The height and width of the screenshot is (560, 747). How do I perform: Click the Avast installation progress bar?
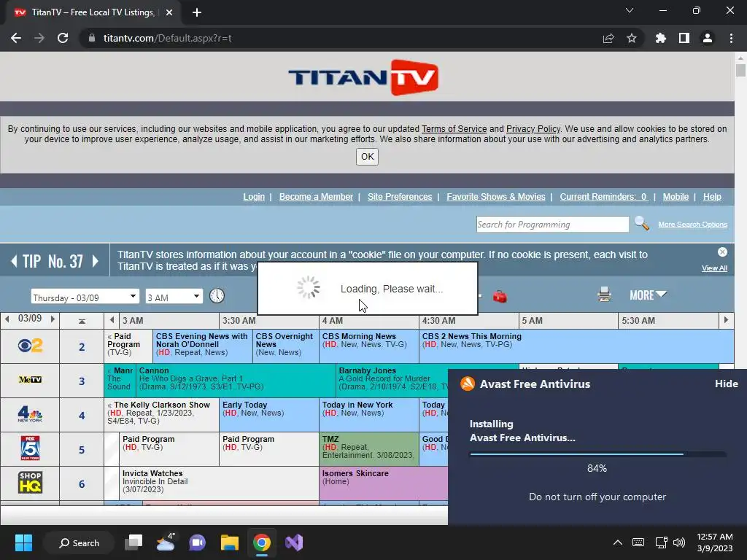click(597, 454)
